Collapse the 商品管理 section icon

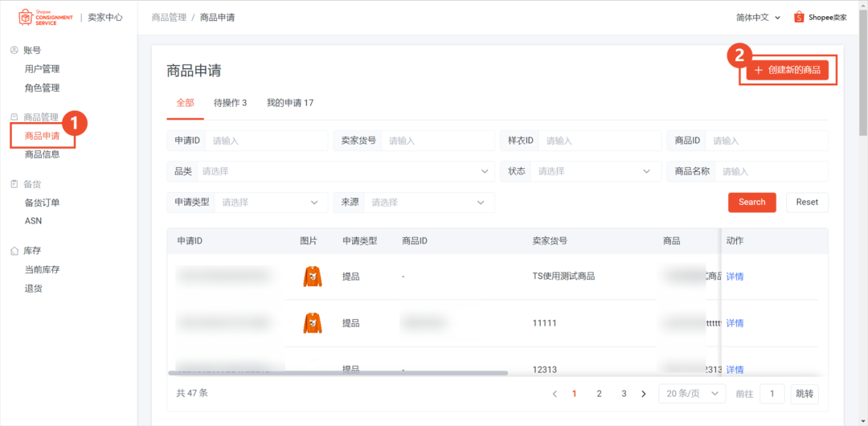[14, 117]
